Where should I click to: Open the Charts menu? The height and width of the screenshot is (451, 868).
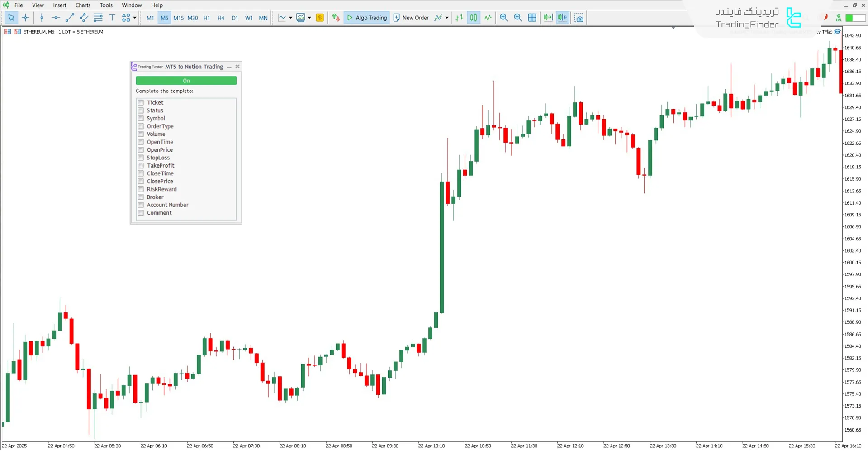[83, 5]
